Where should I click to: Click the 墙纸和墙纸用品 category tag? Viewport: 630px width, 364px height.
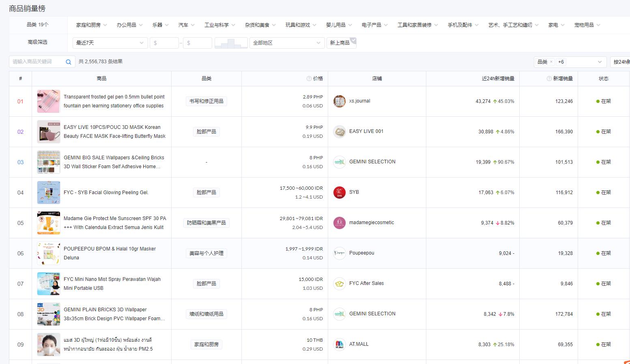206,314
